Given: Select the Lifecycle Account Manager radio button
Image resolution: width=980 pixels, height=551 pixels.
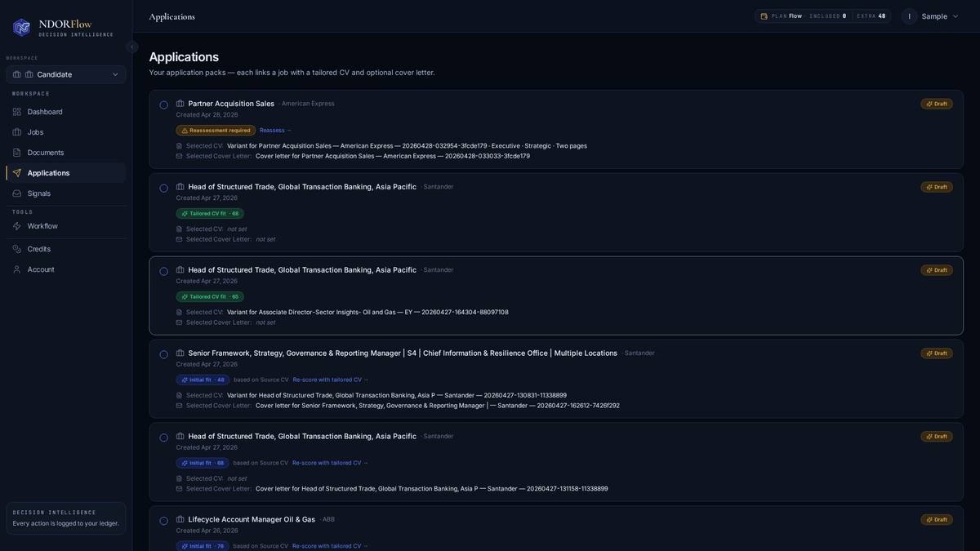Looking at the screenshot, I should (x=163, y=521).
